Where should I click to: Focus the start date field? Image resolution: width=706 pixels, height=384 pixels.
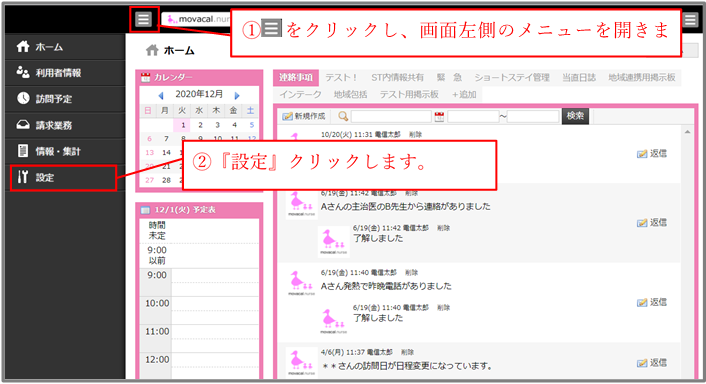[473, 117]
